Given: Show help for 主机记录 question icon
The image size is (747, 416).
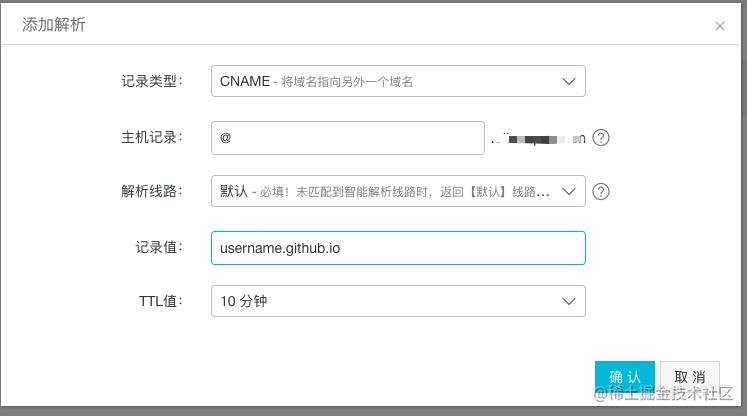Looking at the screenshot, I should [x=601, y=138].
